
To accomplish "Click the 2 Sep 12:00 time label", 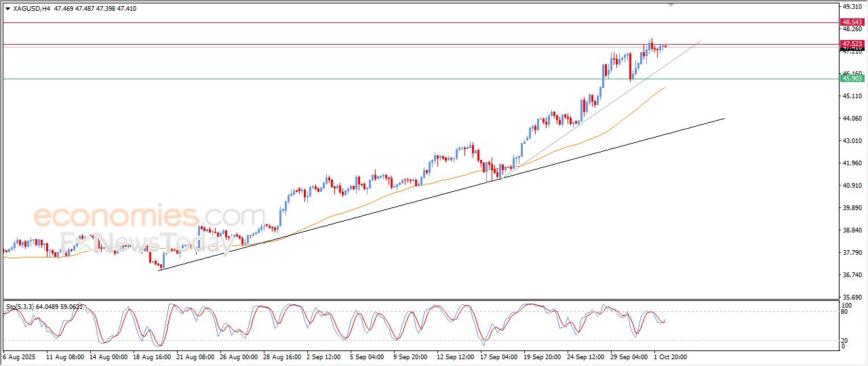I will point(323,356).
